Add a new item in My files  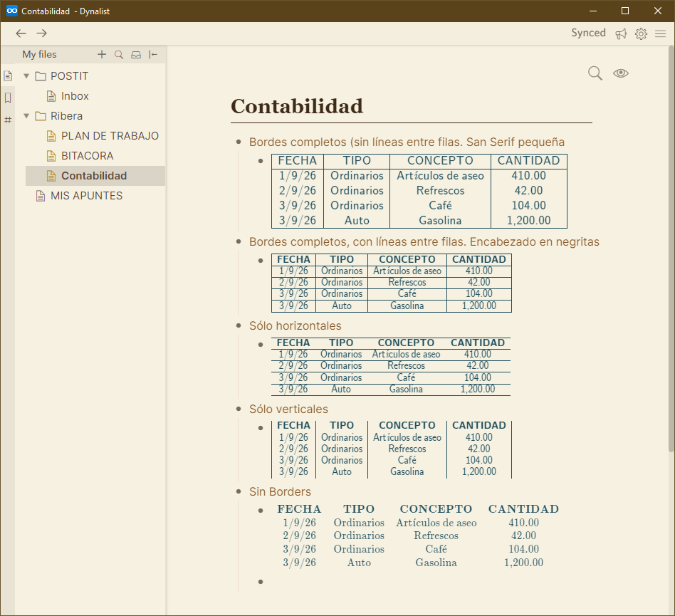(x=102, y=54)
